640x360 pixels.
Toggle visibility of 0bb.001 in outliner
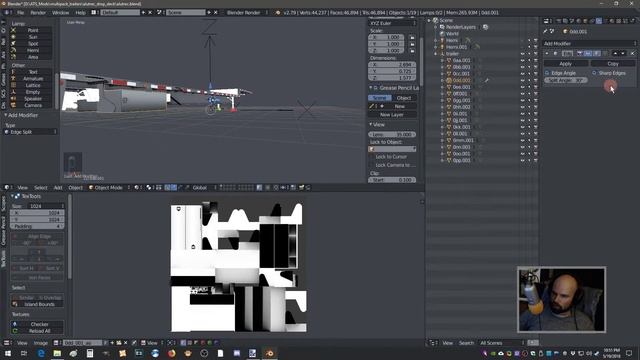pyautogui.click(x=522, y=67)
